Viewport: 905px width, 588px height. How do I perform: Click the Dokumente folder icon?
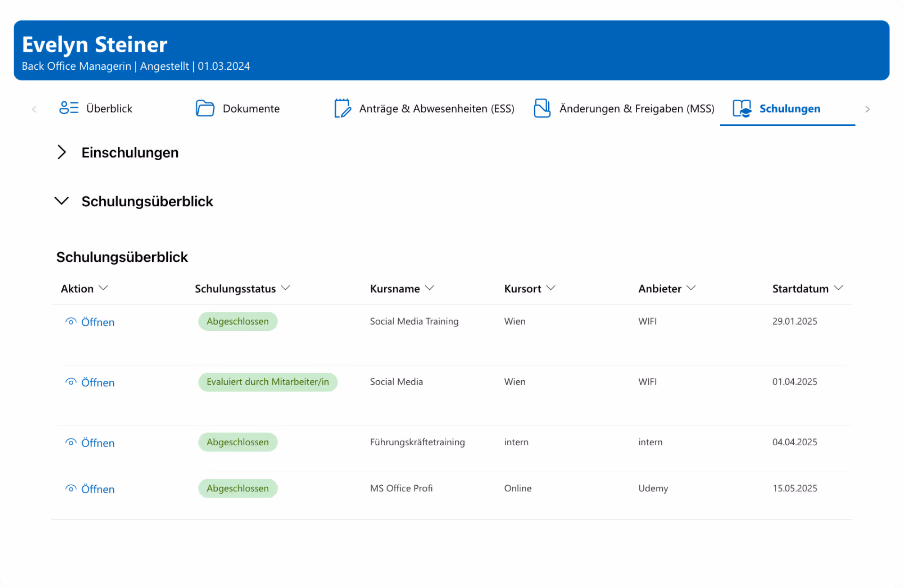(x=205, y=108)
